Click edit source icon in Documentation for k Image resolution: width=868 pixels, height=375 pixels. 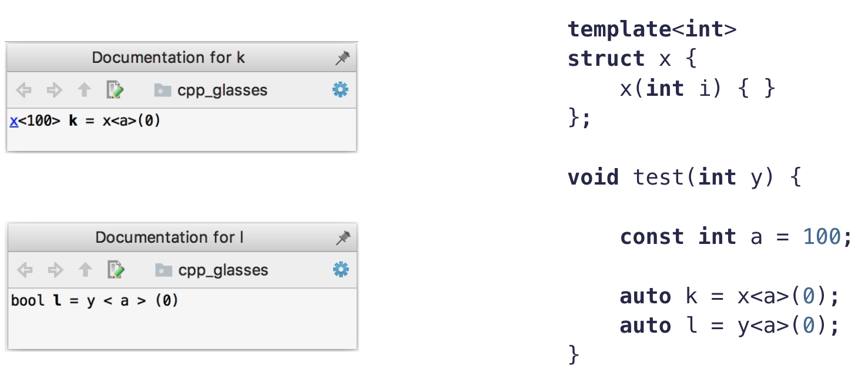115,90
